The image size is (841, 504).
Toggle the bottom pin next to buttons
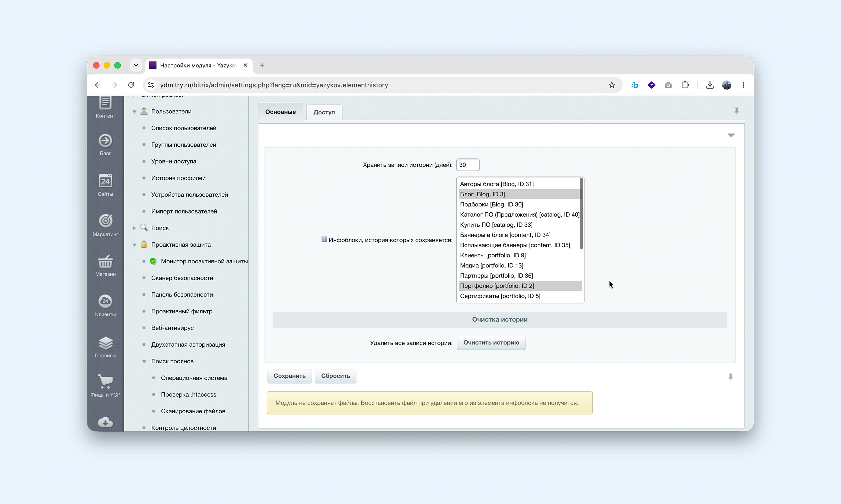click(731, 377)
